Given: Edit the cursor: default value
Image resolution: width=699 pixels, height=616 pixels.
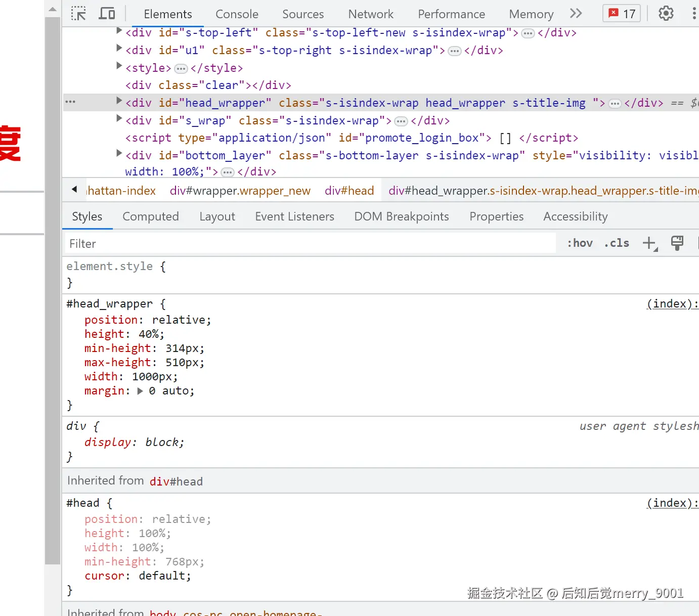Looking at the screenshot, I should (x=162, y=576).
